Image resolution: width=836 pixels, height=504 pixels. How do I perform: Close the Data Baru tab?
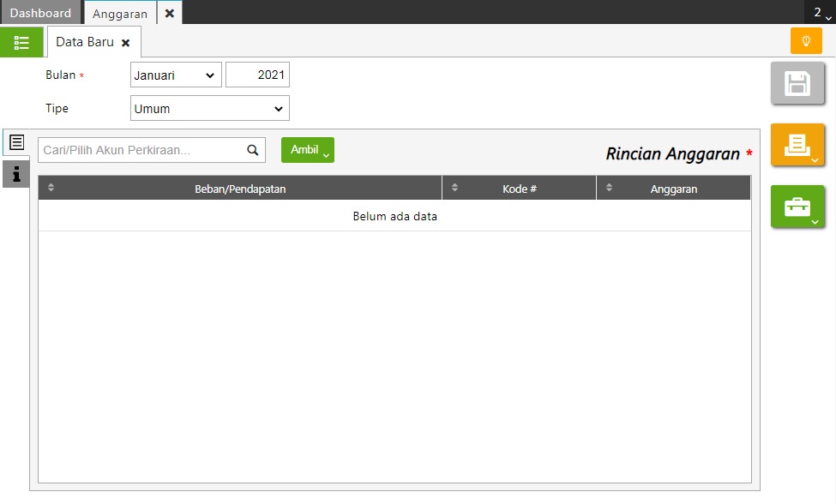pyautogui.click(x=126, y=43)
